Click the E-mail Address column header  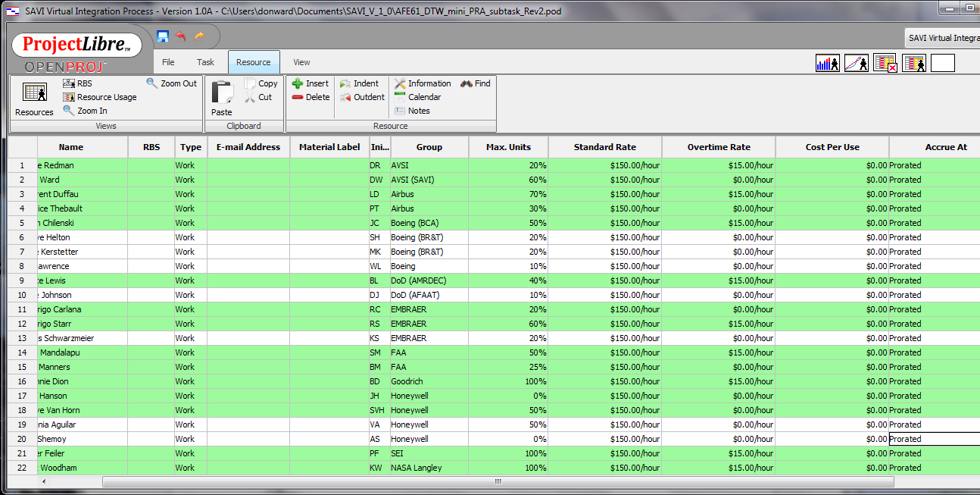point(248,147)
